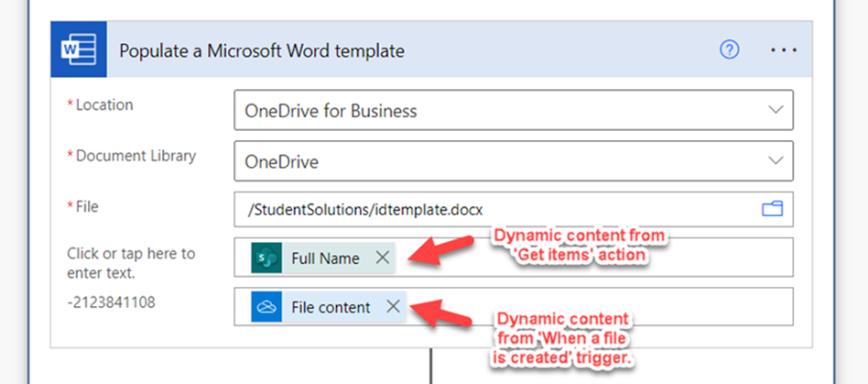This screenshot has height=384, width=868.
Task: Click the OneDrive icon on File content token
Action: click(x=266, y=307)
